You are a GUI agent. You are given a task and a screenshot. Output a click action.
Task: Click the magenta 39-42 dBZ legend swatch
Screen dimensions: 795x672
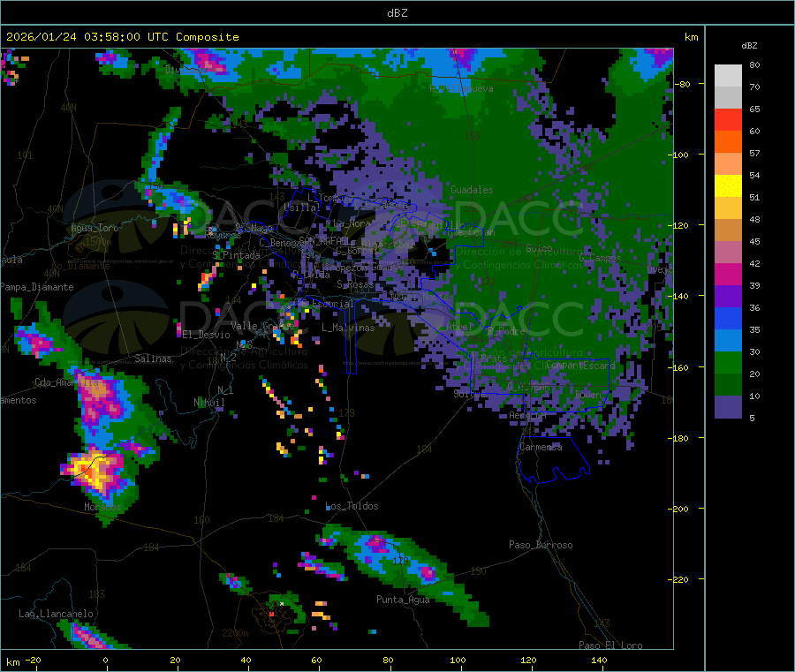coord(728,274)
